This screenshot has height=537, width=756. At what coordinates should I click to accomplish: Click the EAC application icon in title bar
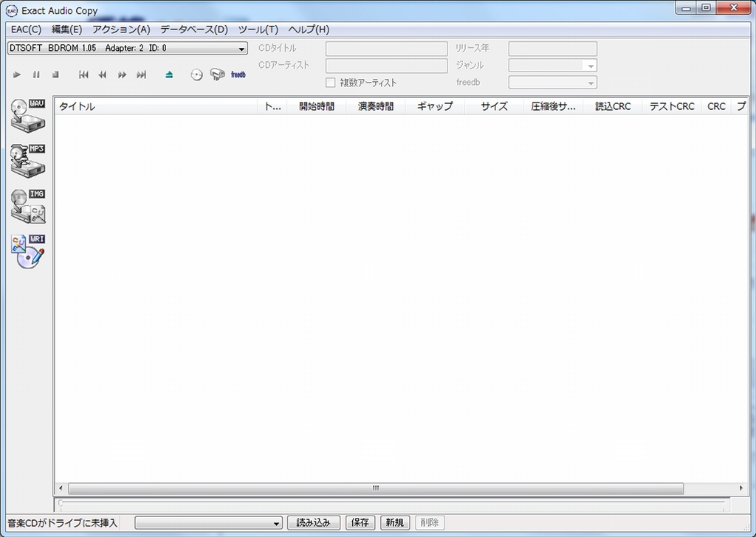(11, 10)
